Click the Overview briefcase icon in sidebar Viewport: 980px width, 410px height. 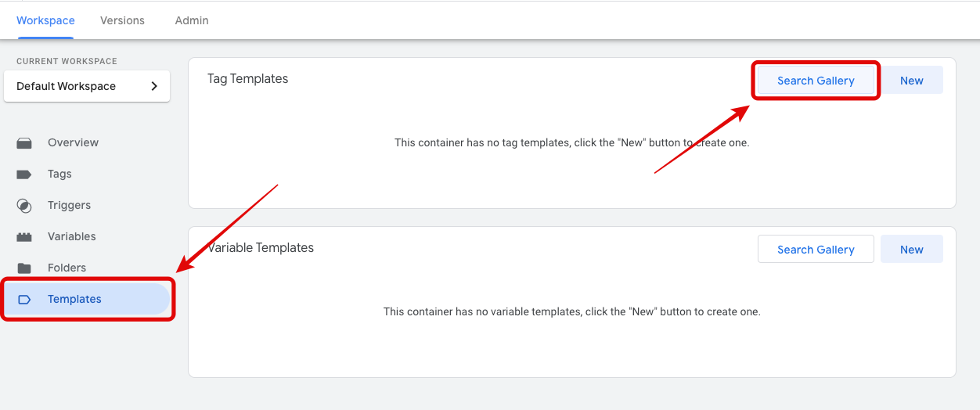[x=24, y=143]
